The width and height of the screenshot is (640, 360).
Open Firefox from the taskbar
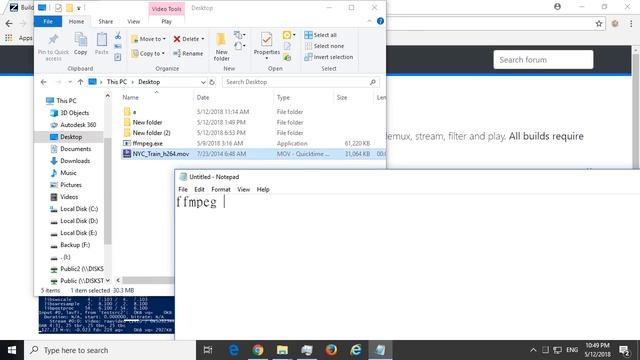331,350
